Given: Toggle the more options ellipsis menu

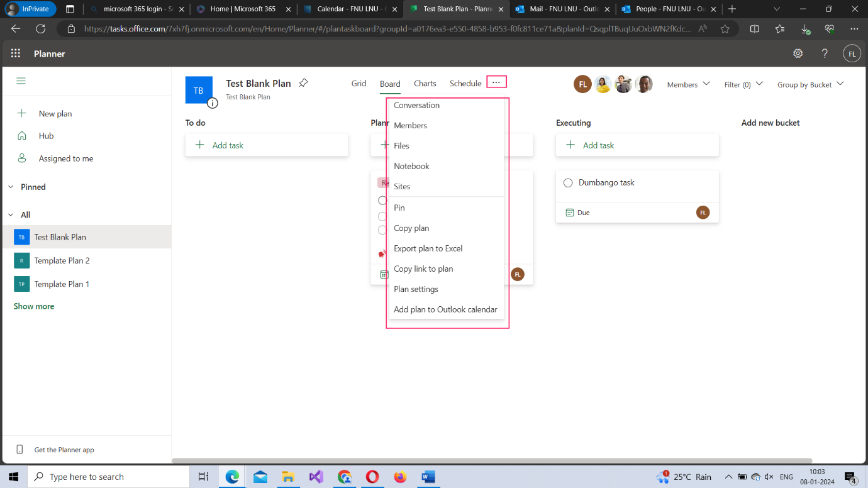Looking at the screenshot, I should coord(496,82).
